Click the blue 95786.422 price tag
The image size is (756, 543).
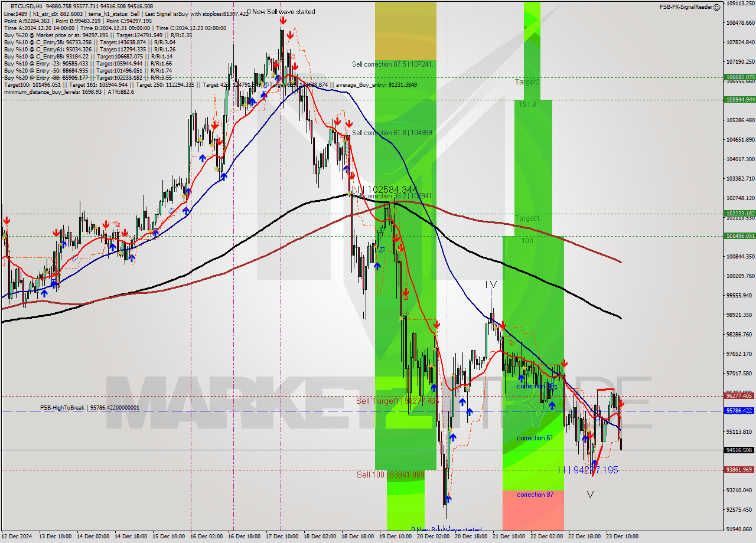[739, 411]
